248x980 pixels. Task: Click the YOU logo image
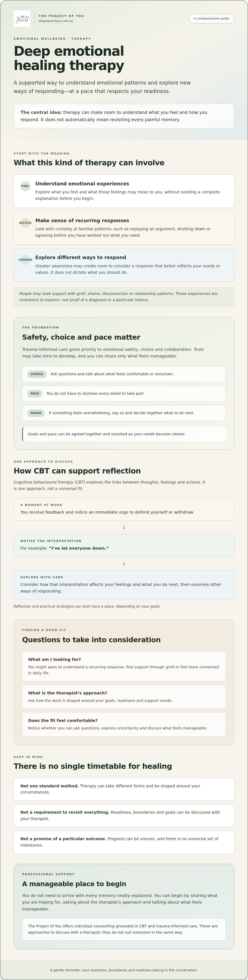pos(22,19)
